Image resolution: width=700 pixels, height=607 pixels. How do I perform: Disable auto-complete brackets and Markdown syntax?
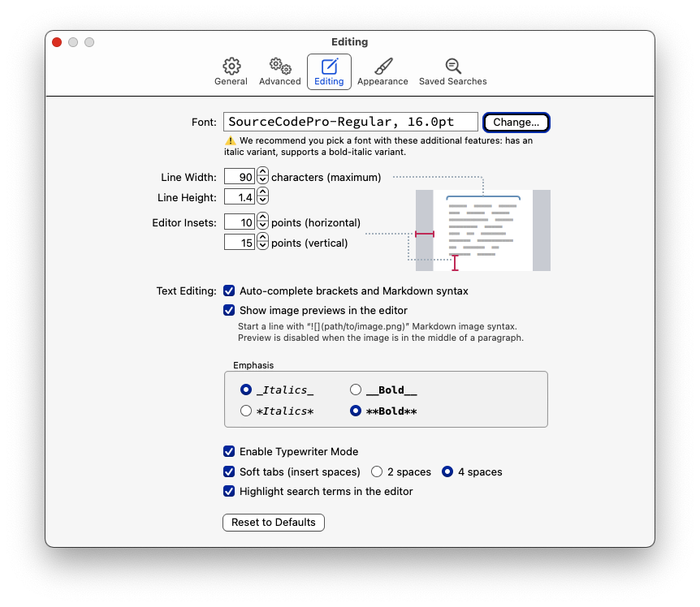click(x=230, y=291)
